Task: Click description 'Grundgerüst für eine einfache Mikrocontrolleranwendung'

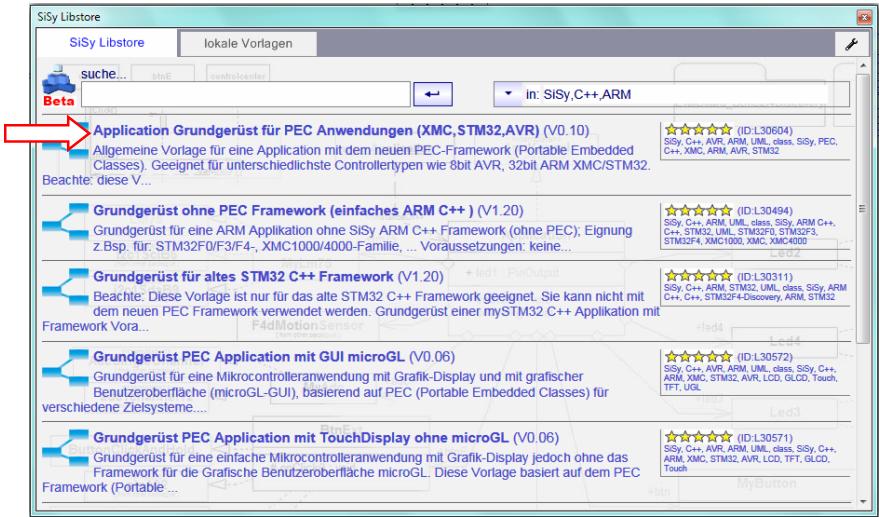Action: click(341, 472)
